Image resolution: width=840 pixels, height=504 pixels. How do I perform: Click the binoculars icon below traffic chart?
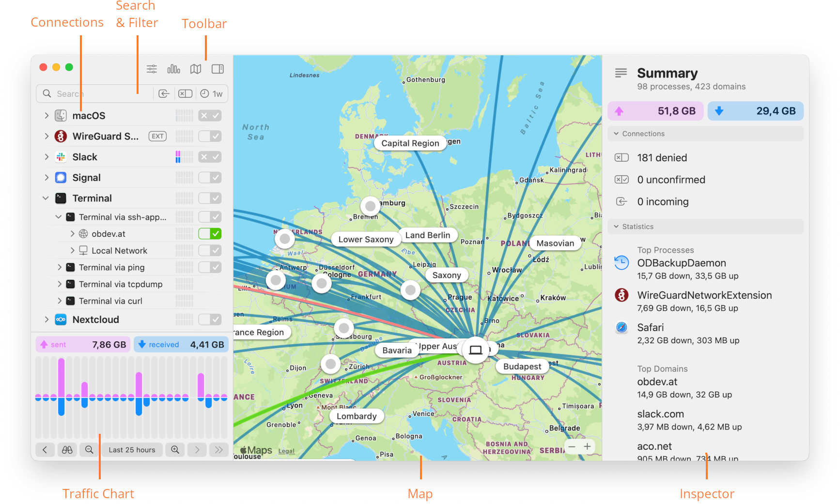[x=67, y=450]
